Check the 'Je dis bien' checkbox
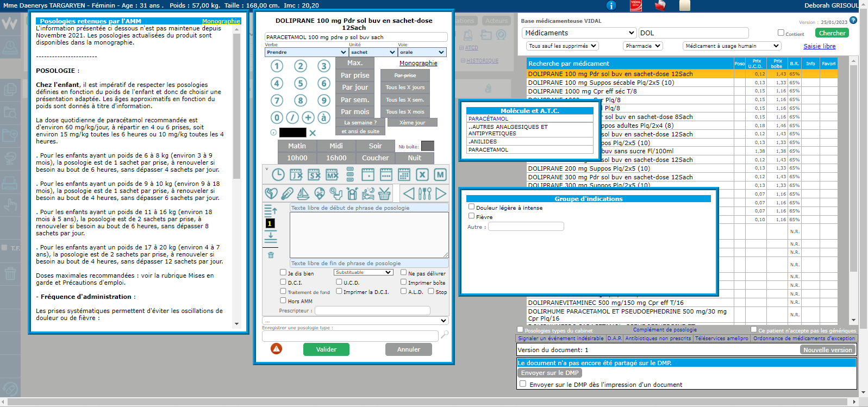 (x=283, y=272)
